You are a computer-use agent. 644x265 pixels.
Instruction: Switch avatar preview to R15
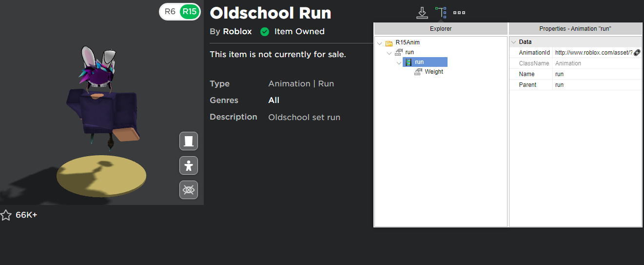(x=190, y=12)
